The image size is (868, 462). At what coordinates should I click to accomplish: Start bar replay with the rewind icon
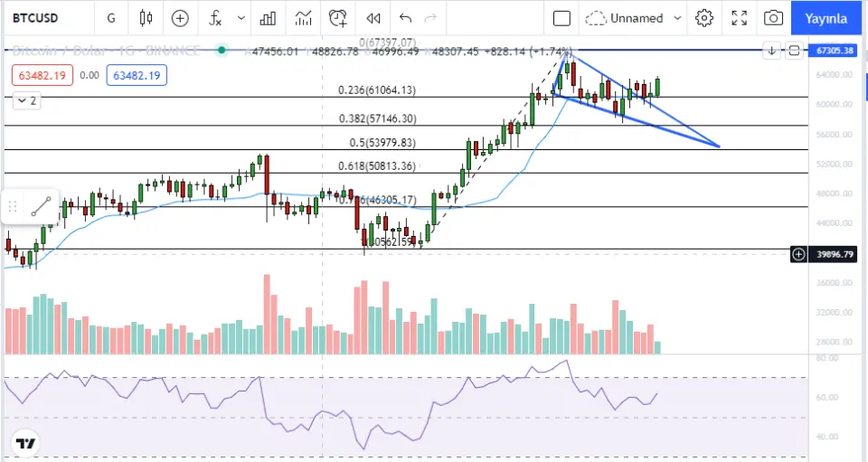click(373, 18)
